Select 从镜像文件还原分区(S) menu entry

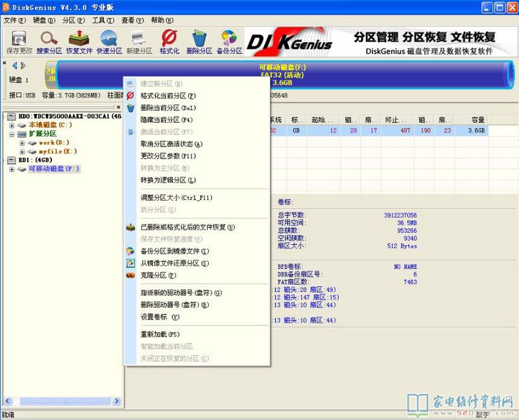pyautogui.click(x=197, y=263)
